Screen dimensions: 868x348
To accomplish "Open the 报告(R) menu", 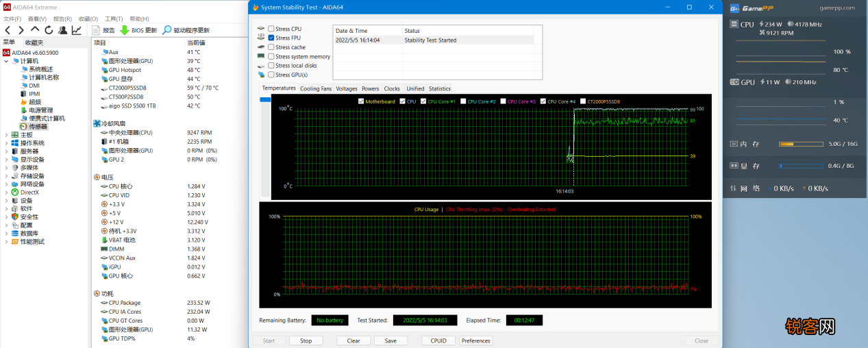I will (62, 19).
